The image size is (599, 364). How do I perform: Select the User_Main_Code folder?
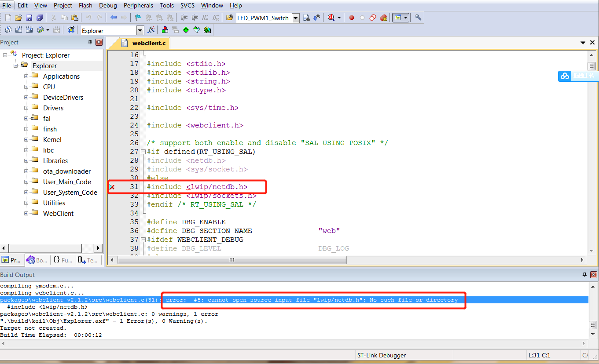tap(67, 182)
